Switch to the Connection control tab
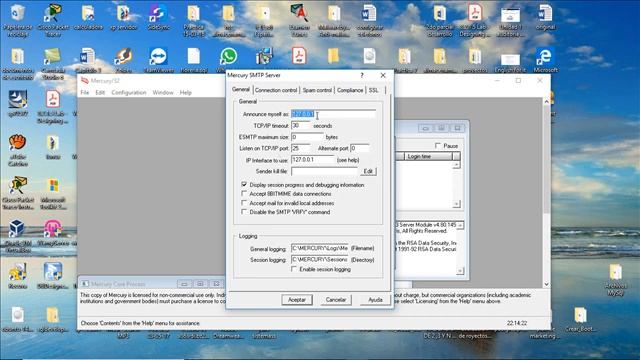640x360 pixels. click(x=276, y=90)
